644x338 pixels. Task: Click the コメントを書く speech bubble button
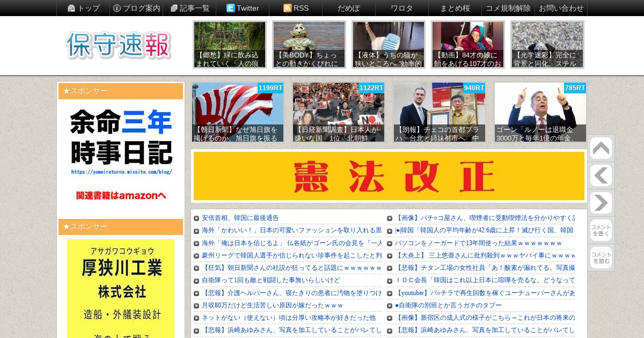[x=601, y=230]
